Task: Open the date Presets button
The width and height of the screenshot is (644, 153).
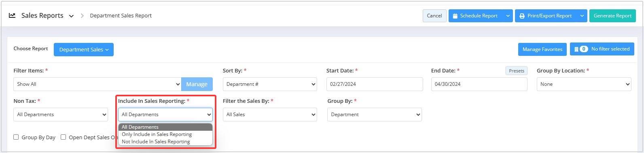Action: point(517,71)
